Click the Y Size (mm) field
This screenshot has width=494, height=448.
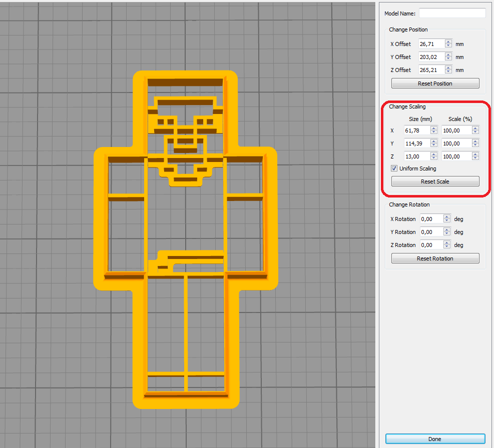[x=417, y=143]
